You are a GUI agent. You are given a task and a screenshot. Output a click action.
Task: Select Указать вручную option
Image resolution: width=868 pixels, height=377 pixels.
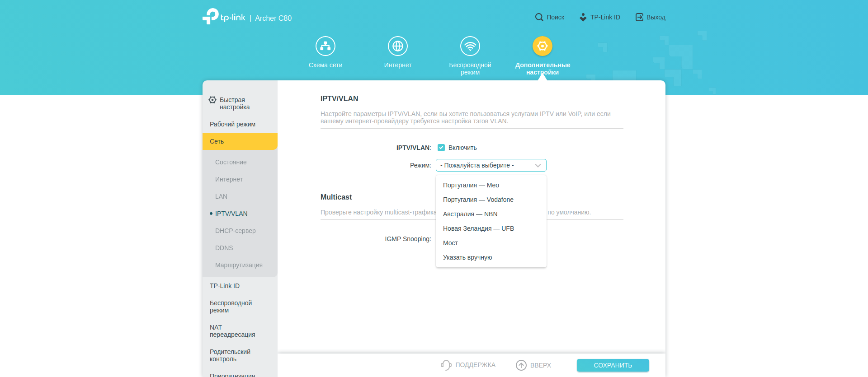coord(467,257)
